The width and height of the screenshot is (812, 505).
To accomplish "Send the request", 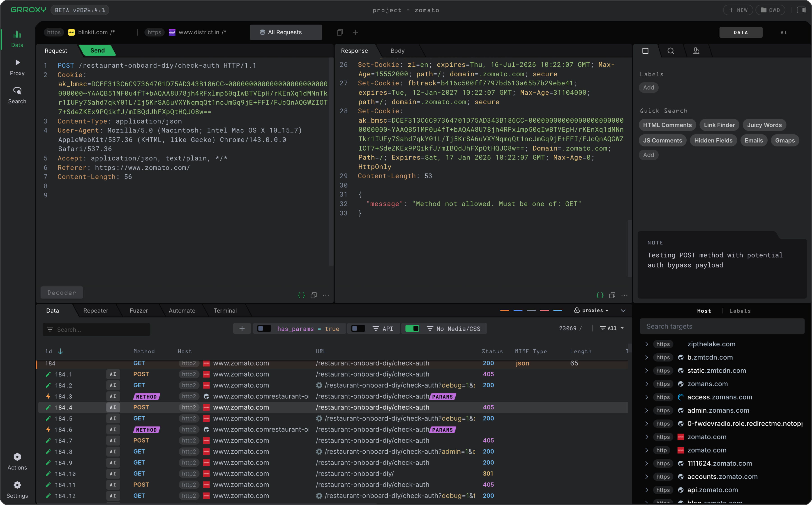I will pyautogui.click(x=97, y=50).
